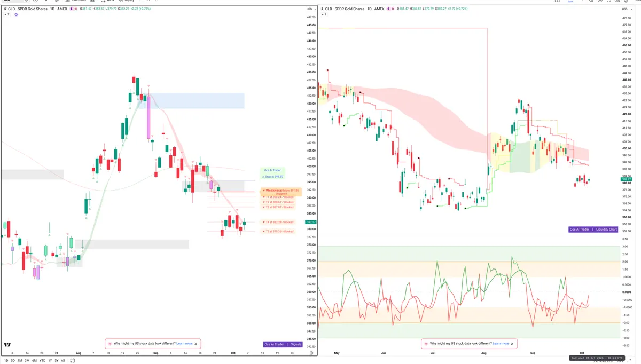Viewport: 641px width, 364px height.
Task: Select the 6M time range
Action: [34, 361]
